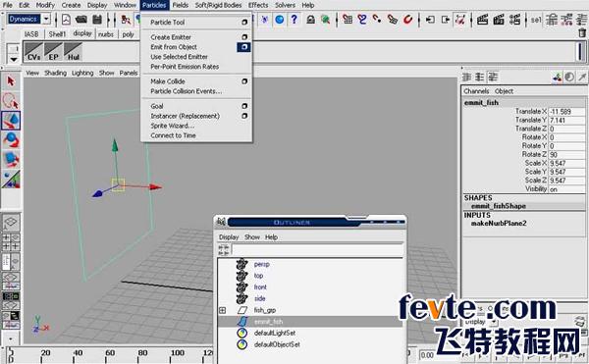This screenshot has height=364, width=589.
Task: Activate the Move tool in toolbox
Action: (x=11, y=121)
